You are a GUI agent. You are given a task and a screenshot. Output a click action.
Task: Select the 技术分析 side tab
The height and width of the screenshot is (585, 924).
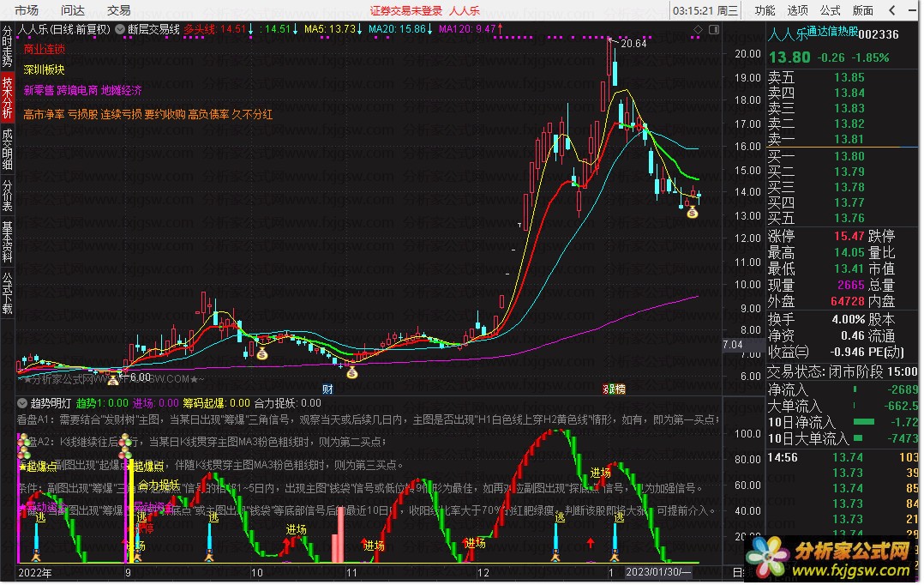[x=7, y=98]
